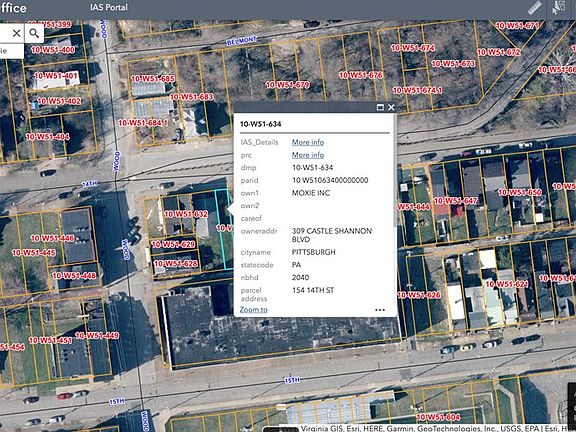Screen dimensions: 576x432
Task: Select parcel 10-W51-626 on map
Action: click(419, 295)
